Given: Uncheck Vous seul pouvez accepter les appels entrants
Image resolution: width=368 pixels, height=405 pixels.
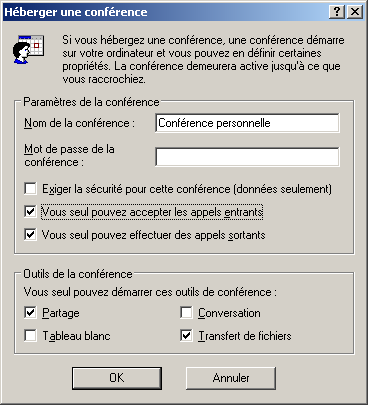Looking at the screenshot, I should pos(30,212).
